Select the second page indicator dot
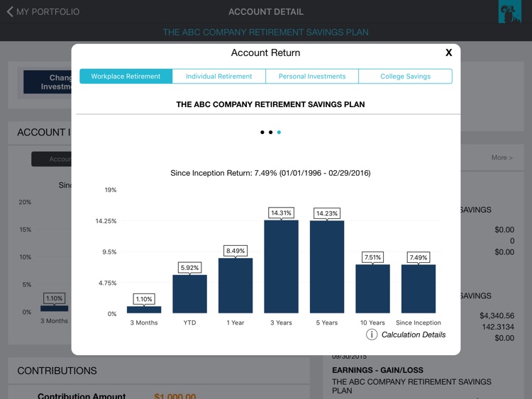 tap(270, 133)
